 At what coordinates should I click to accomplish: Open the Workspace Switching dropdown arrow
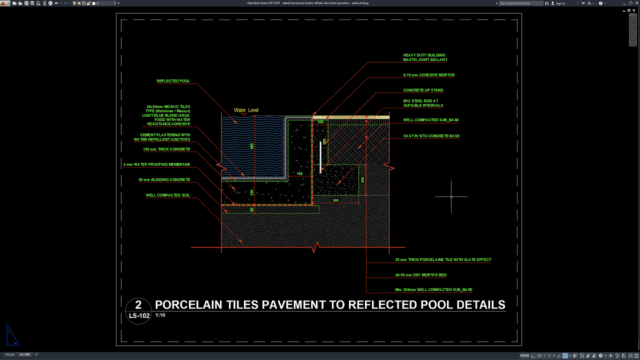click(x=606, y=356)
